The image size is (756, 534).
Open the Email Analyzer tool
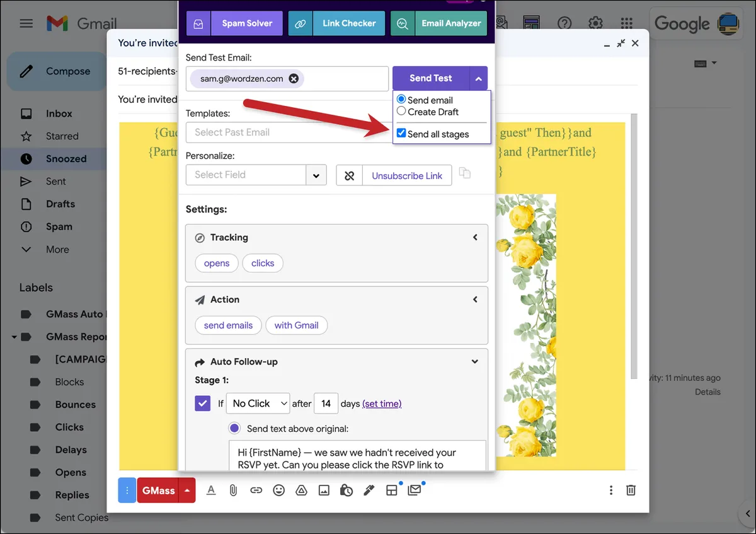[x=439, y=23]
